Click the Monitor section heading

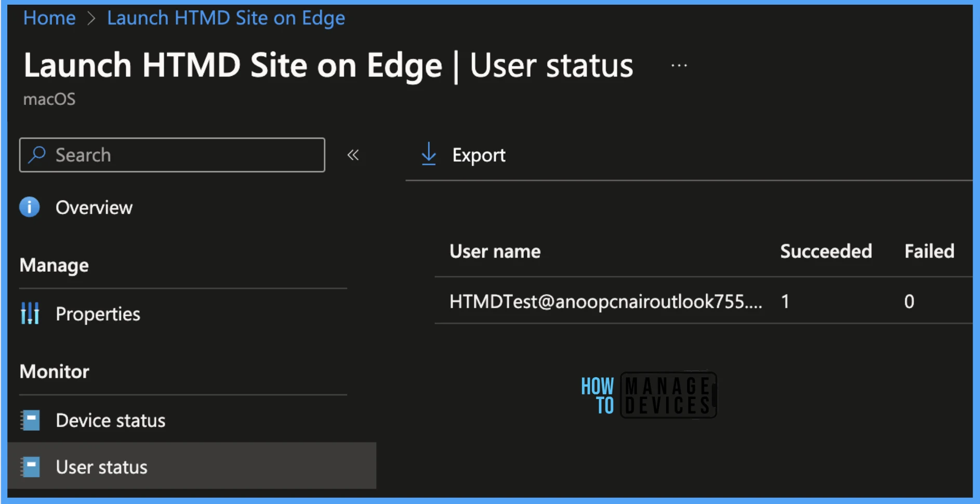(x=55, y=372)
